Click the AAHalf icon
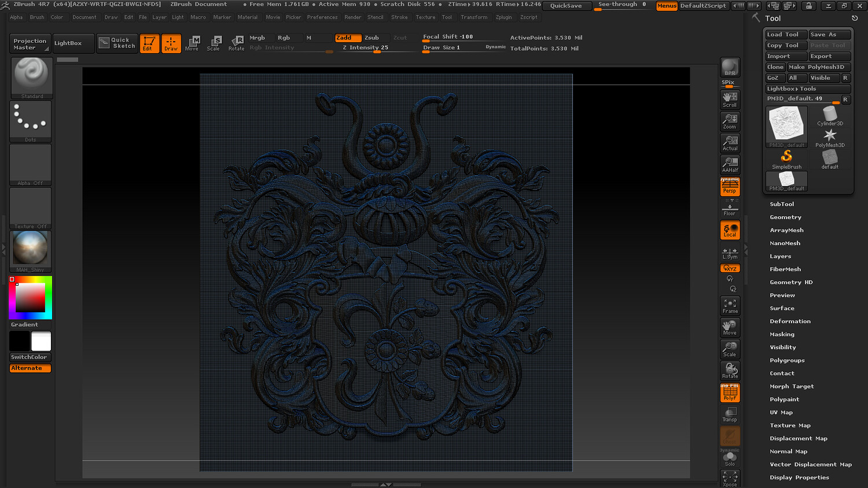868x488 pixels. [x=730, y=165]
